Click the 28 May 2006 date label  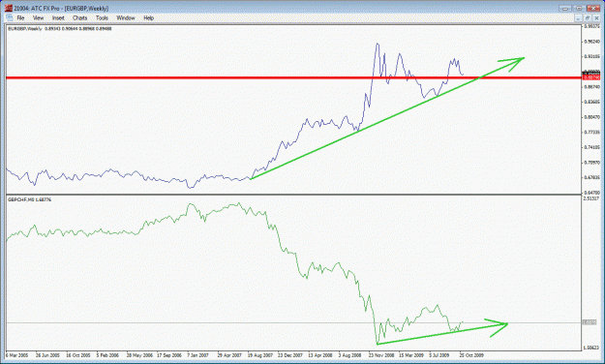pos(138,354)
